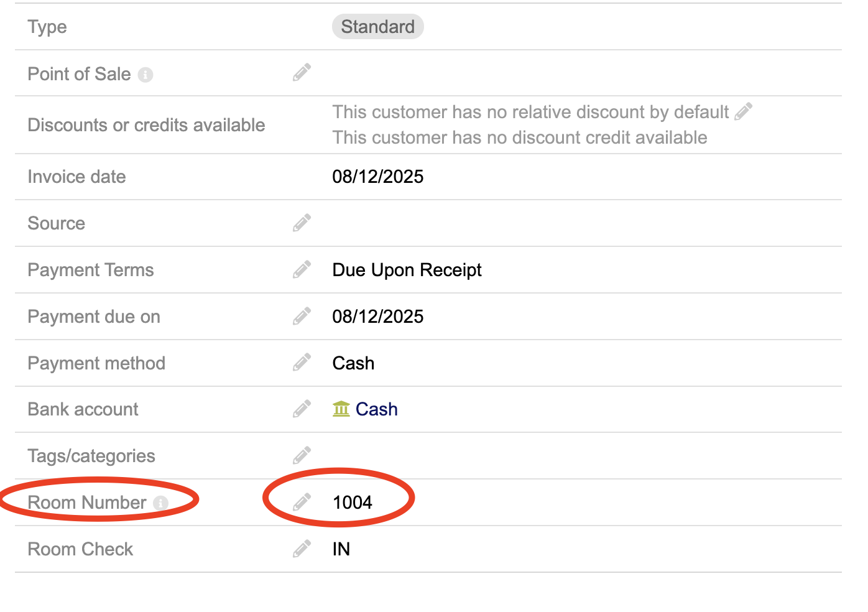Image resolution: width=868 pixels, height=612 pixels.
Task: Click the Due Upon Receipt text
Action: point(407,270)
